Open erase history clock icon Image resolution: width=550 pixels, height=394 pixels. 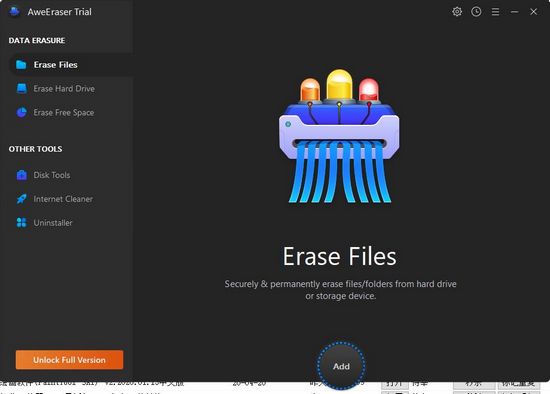(x=476, y=12)
